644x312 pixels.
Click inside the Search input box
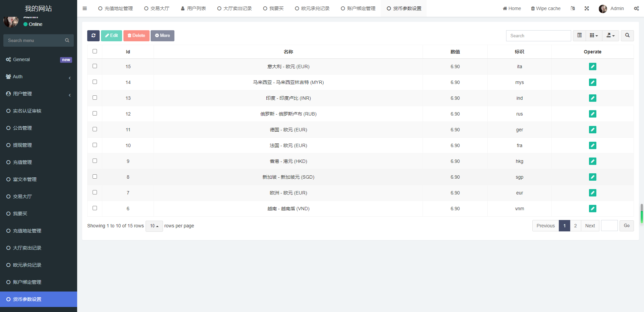(x=538, y=36)
